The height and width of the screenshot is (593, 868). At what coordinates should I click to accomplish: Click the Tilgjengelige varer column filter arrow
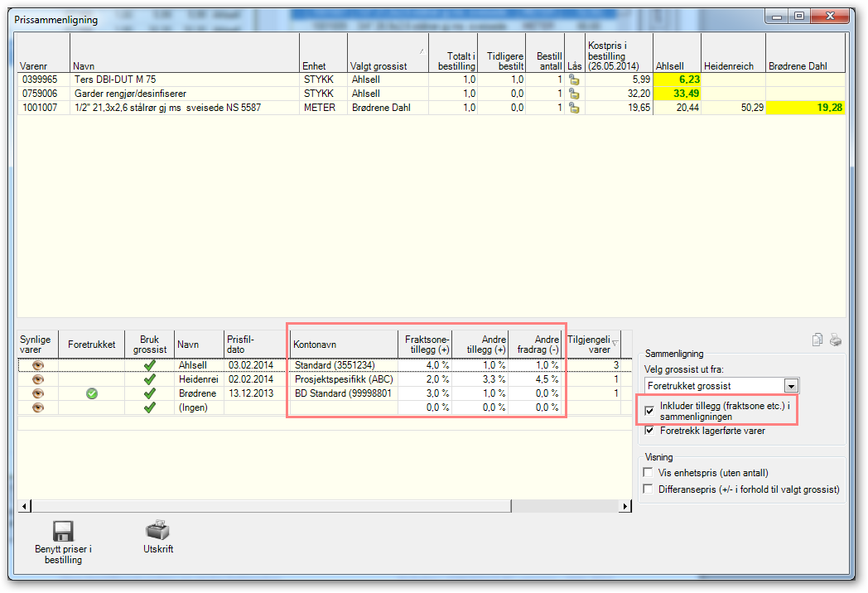[615, 343]
